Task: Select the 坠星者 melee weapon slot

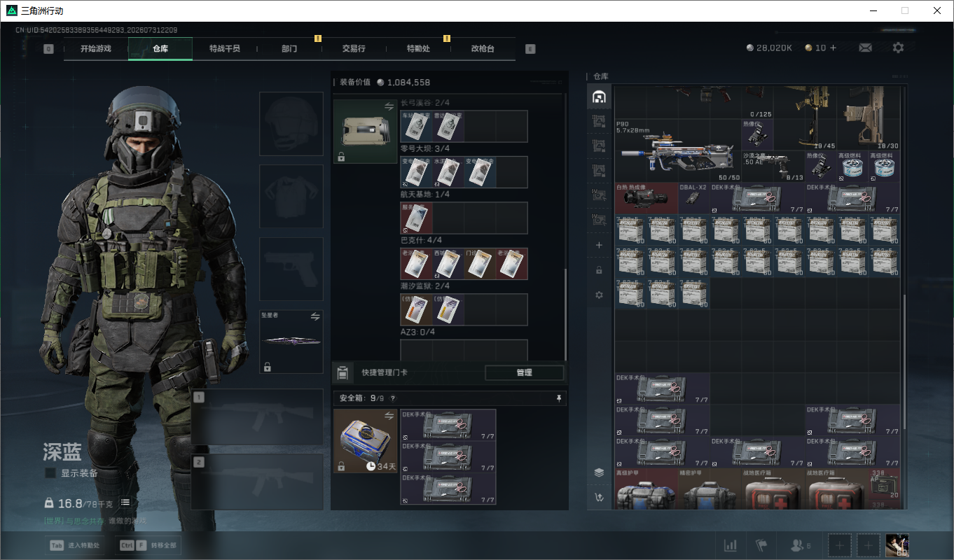Action: pos(291,342)
